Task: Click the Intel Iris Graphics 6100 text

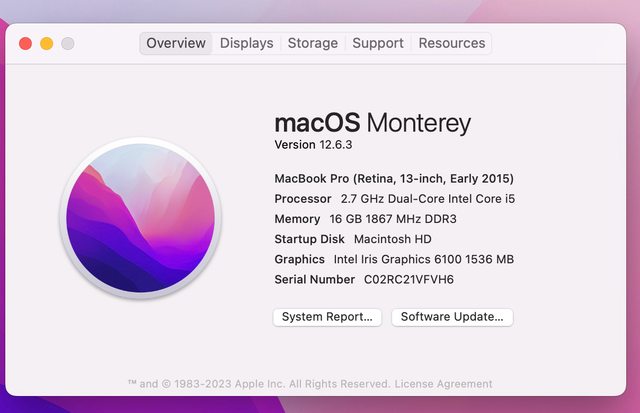Action: pyautogui.click(x=423, y=259)
